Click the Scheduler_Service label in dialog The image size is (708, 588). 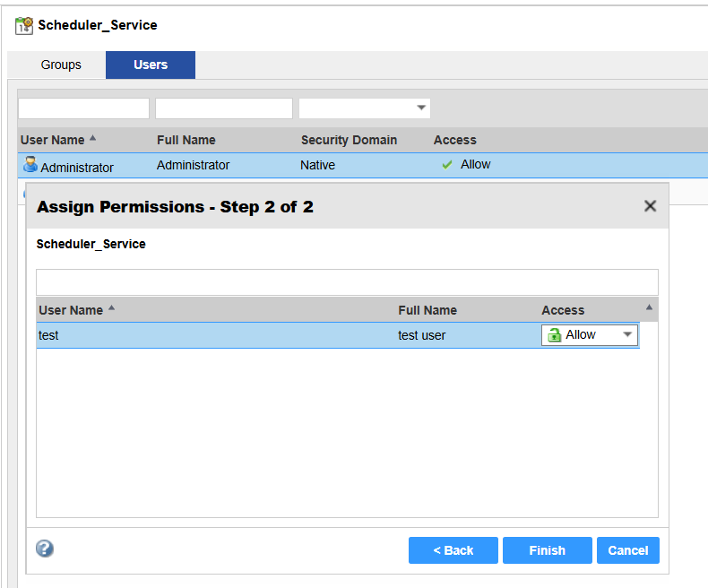tap(91, 244)
